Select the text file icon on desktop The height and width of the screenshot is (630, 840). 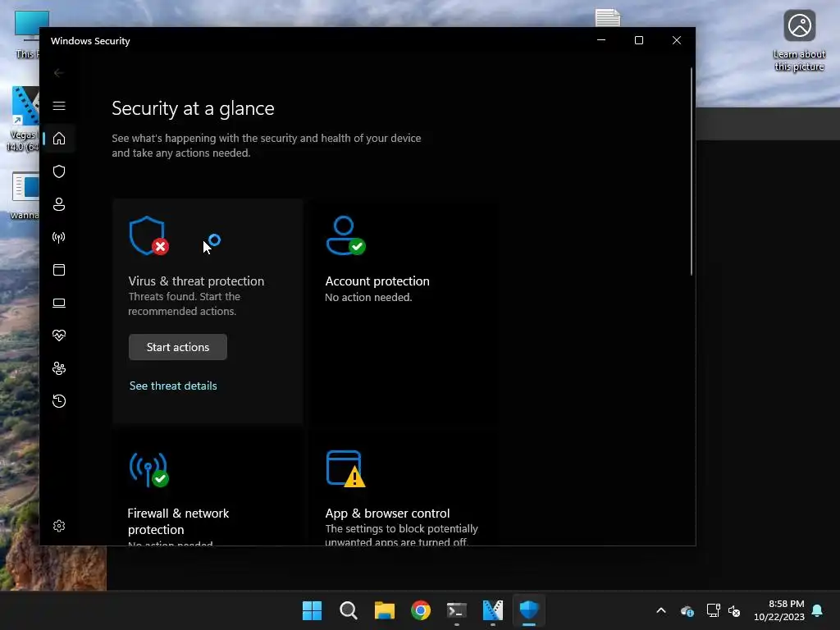tap(608, 18)
